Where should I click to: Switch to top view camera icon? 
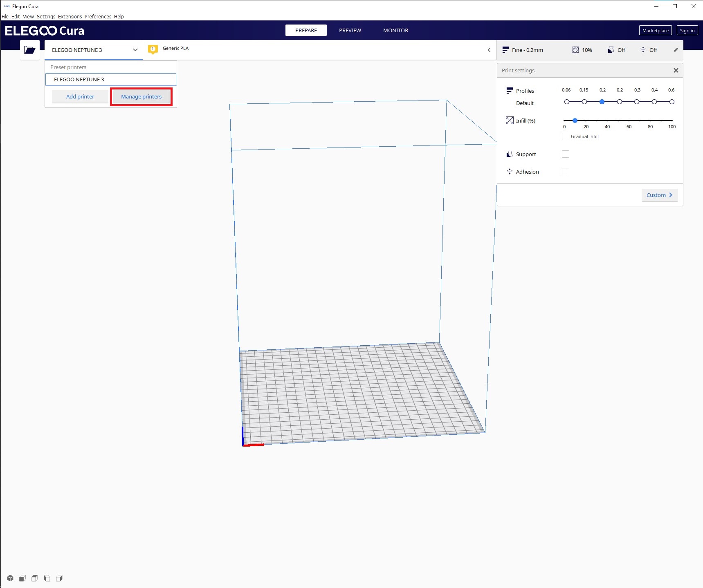click(x=35, y=578)
